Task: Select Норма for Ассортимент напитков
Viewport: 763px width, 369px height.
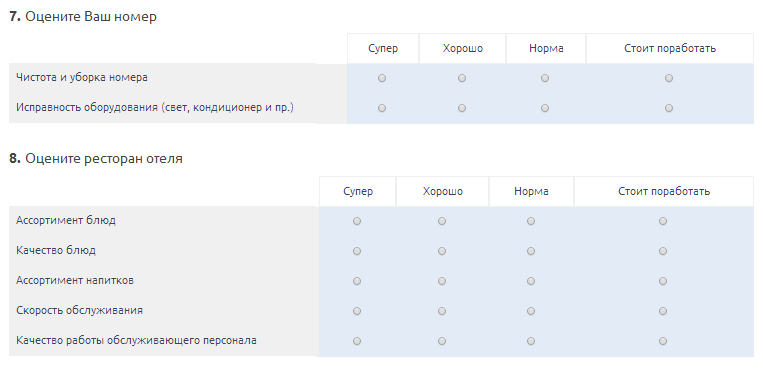Action: (531, 281)
